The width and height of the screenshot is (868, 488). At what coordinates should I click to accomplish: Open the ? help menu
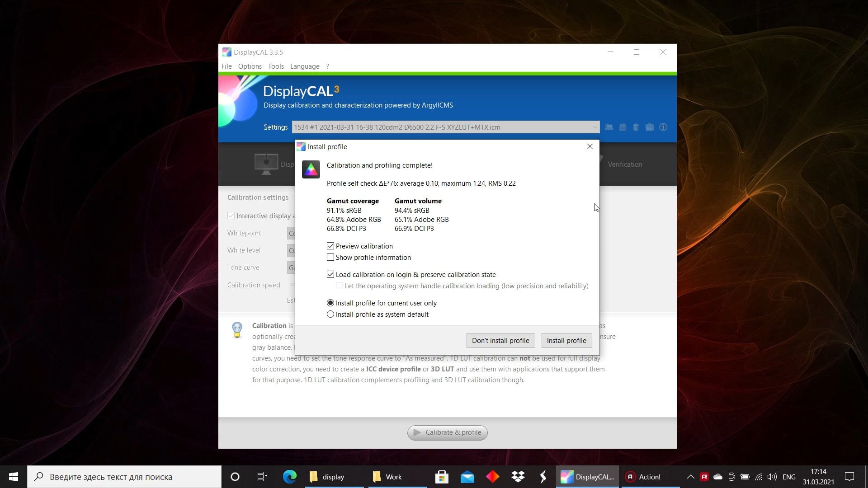point(327,66)
